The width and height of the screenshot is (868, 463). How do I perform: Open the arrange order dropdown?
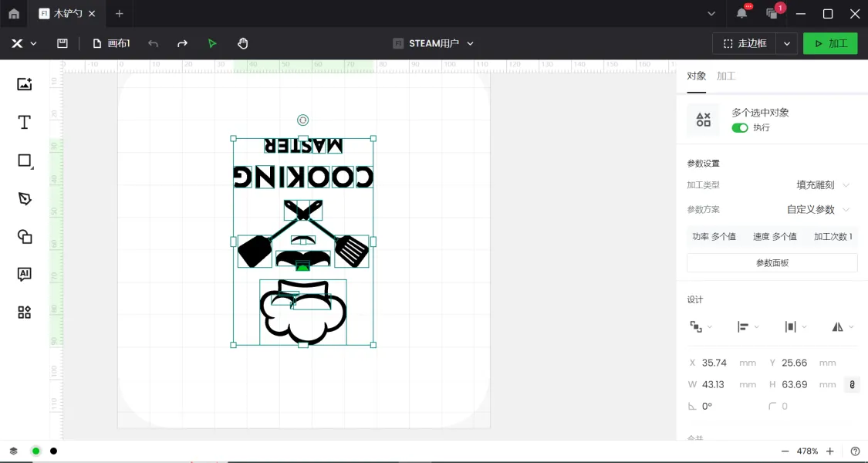pos(701,326)
